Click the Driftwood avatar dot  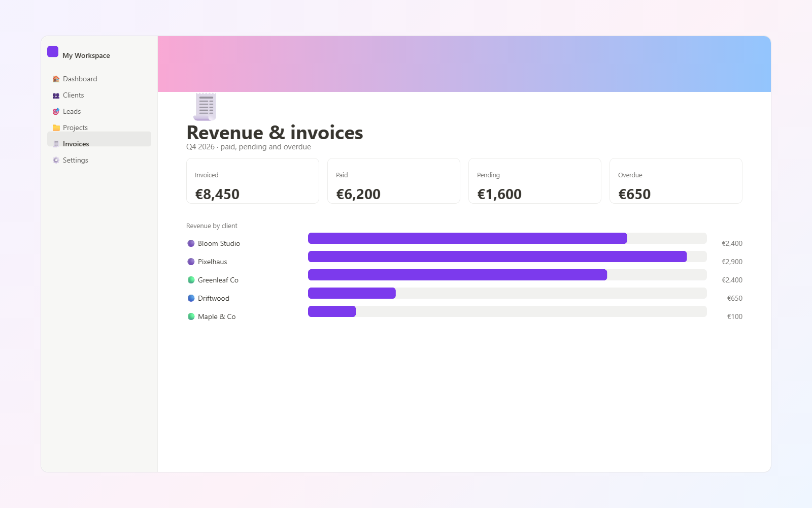coord(191,298)
